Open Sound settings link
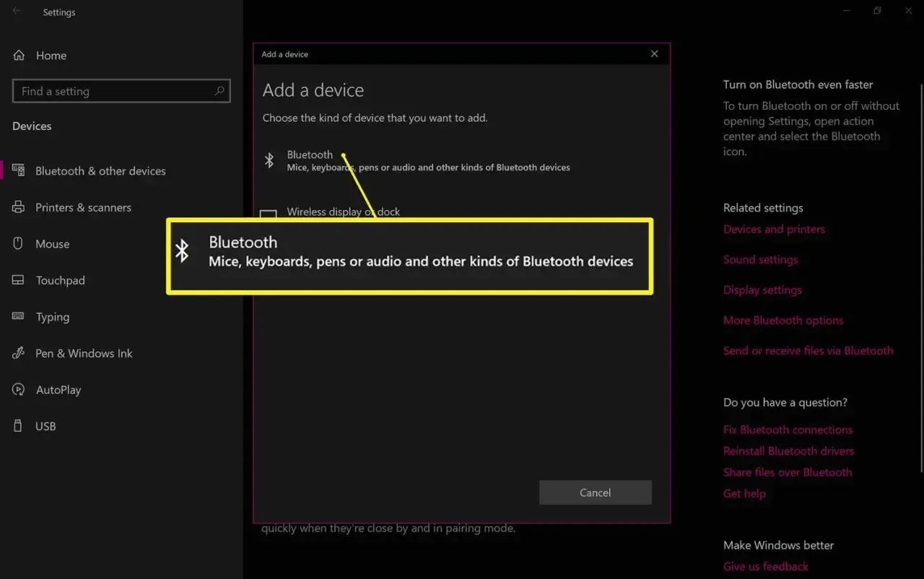This screenshot has height=579, width=924. 760,260
